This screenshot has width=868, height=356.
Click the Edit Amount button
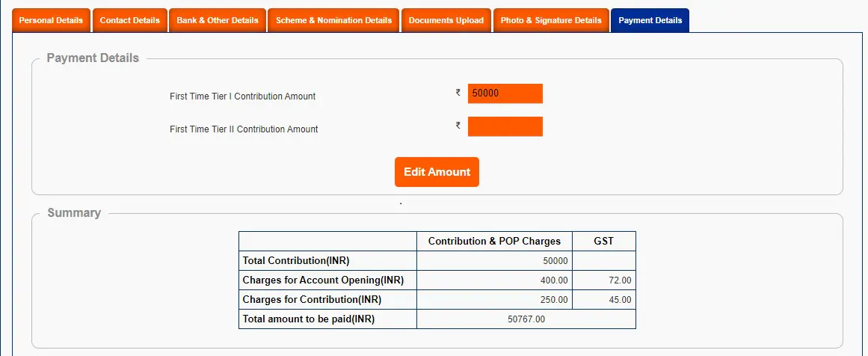coord(437,171)
